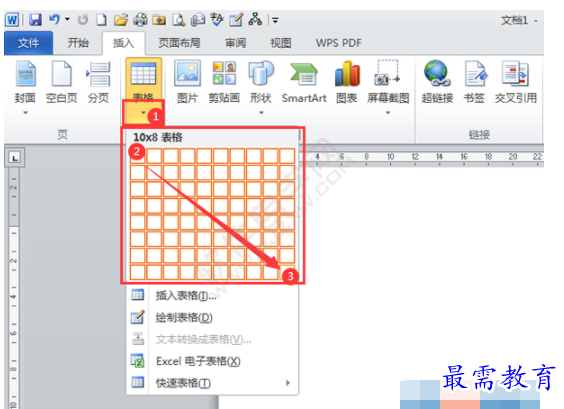Click the Print Preview magnifier icon

tap(178, 20)
